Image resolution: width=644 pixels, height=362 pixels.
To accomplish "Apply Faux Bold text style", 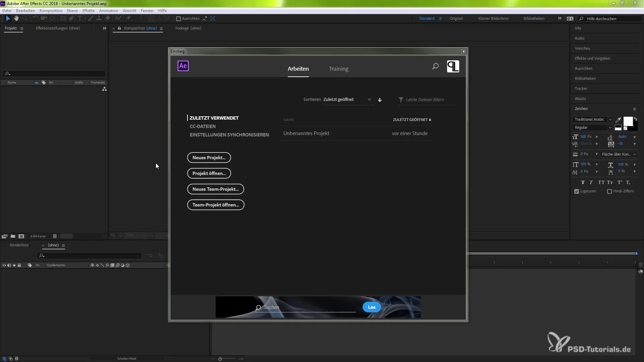I will point(583,183).
